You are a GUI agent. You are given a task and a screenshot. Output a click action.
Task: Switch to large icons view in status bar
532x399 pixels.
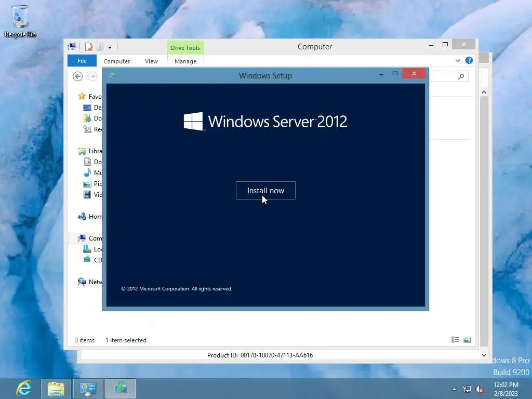pyautogui.click(x=467, y=340)
